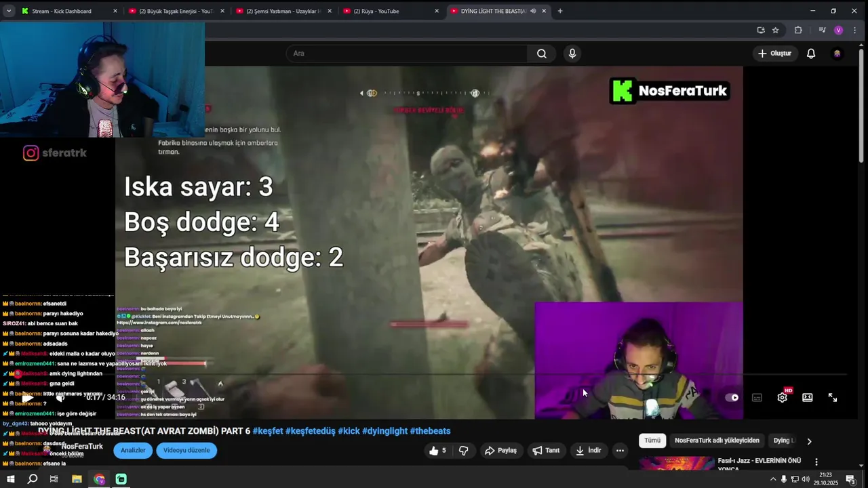The width and height of the screenshot is (868, 488).
Task: Show more filter chips with the arrow
Action: coord(809,441)
